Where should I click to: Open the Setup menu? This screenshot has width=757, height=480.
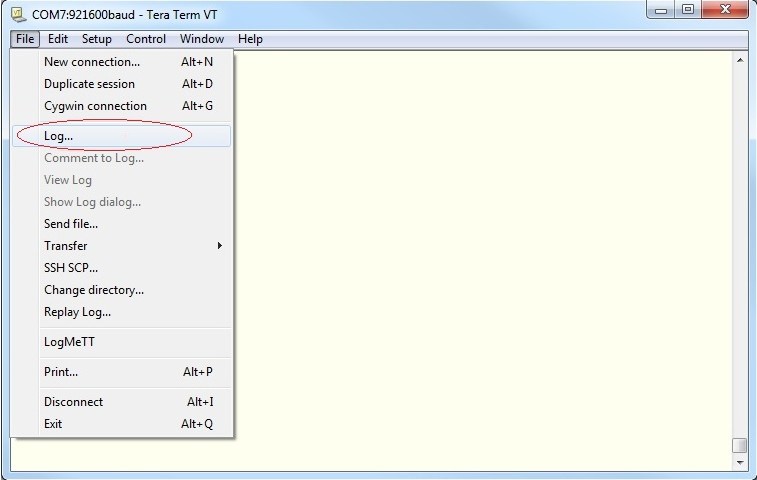[97, 39]
